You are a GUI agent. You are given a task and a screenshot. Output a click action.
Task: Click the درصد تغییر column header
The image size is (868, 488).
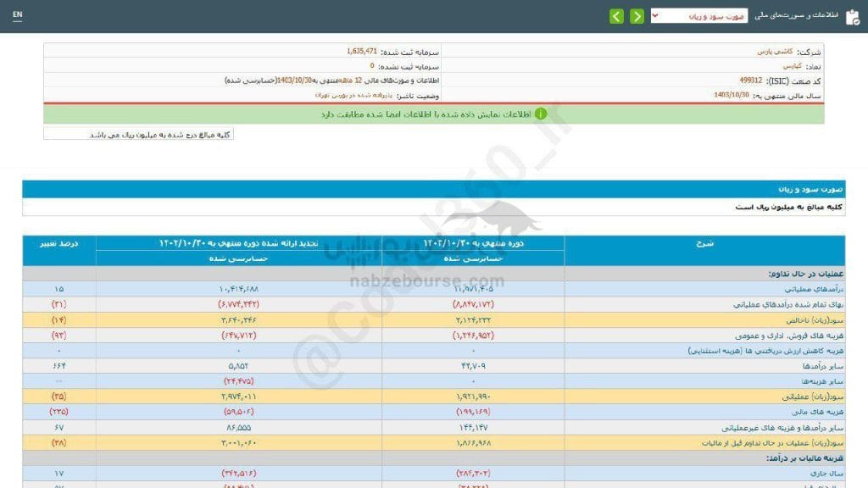pos(58,245)
